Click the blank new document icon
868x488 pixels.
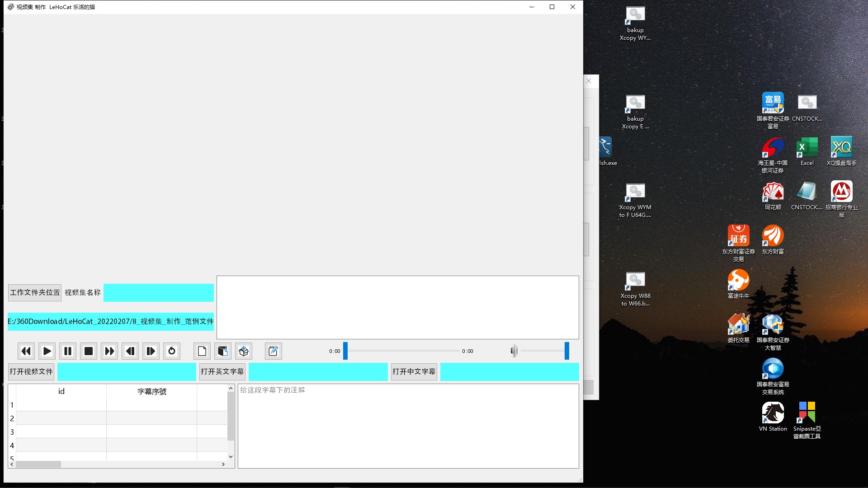coord(202,351)
